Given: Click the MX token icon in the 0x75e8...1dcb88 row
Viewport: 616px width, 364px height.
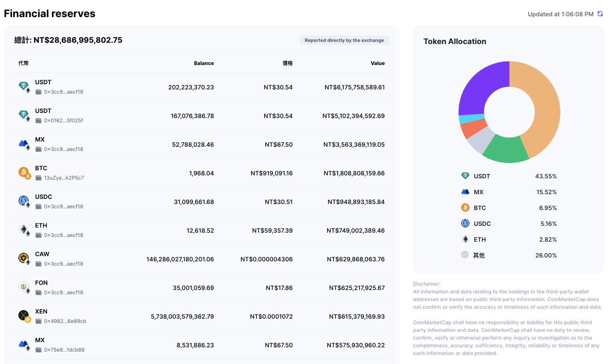Looking at the screenshot, I should (x=24, y=345).
